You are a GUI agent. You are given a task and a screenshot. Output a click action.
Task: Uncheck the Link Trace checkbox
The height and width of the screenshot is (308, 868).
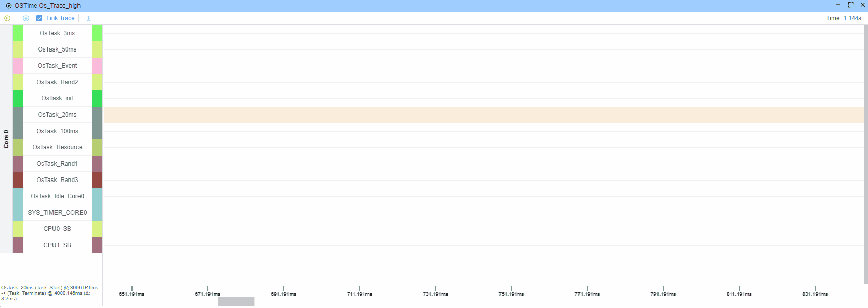point(39,18)
